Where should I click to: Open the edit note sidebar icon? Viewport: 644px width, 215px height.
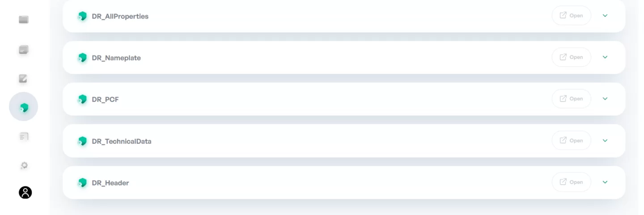click(x=23, y=79)
